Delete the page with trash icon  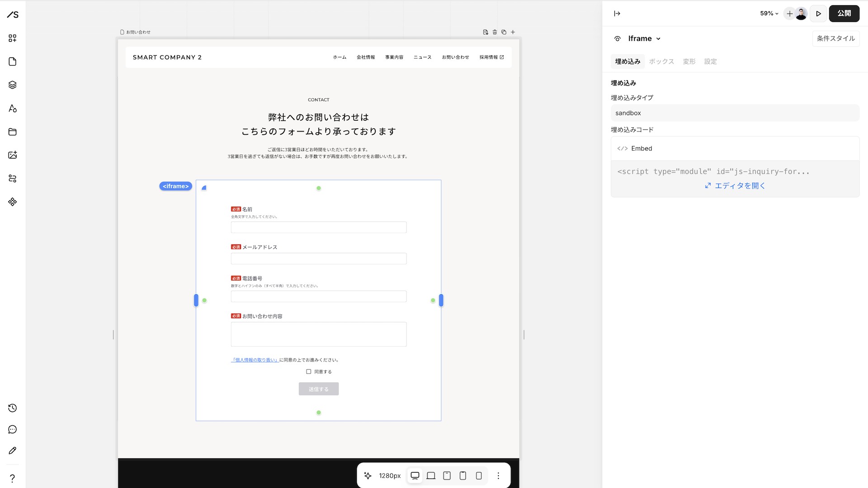point(495,32)
